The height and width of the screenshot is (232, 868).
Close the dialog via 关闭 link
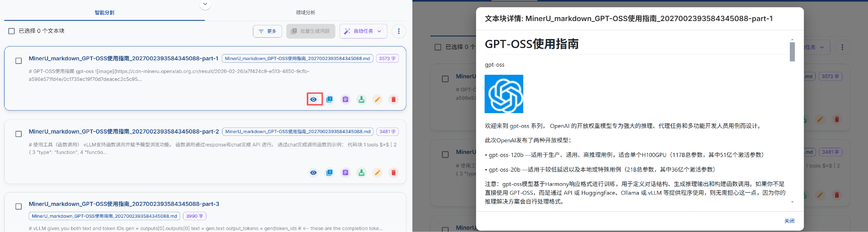[x=790, y=221]
